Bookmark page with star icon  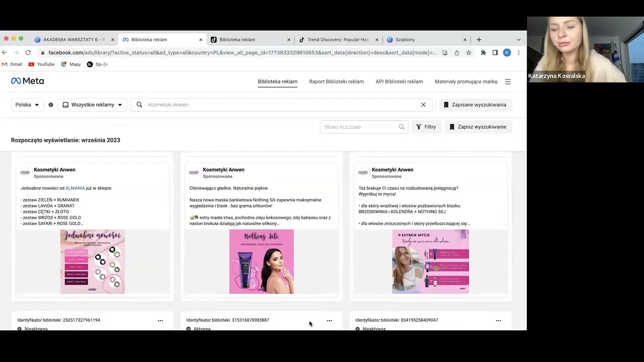pos(468,52)
